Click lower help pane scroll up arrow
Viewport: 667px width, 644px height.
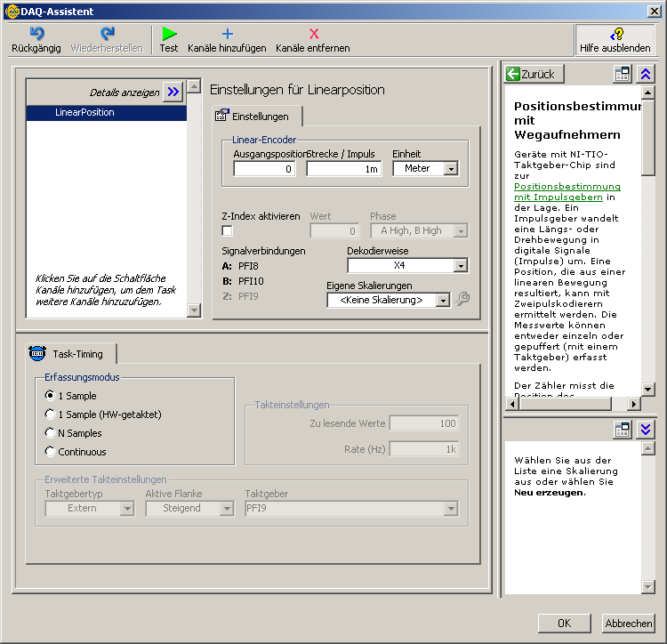click(647, 448)
